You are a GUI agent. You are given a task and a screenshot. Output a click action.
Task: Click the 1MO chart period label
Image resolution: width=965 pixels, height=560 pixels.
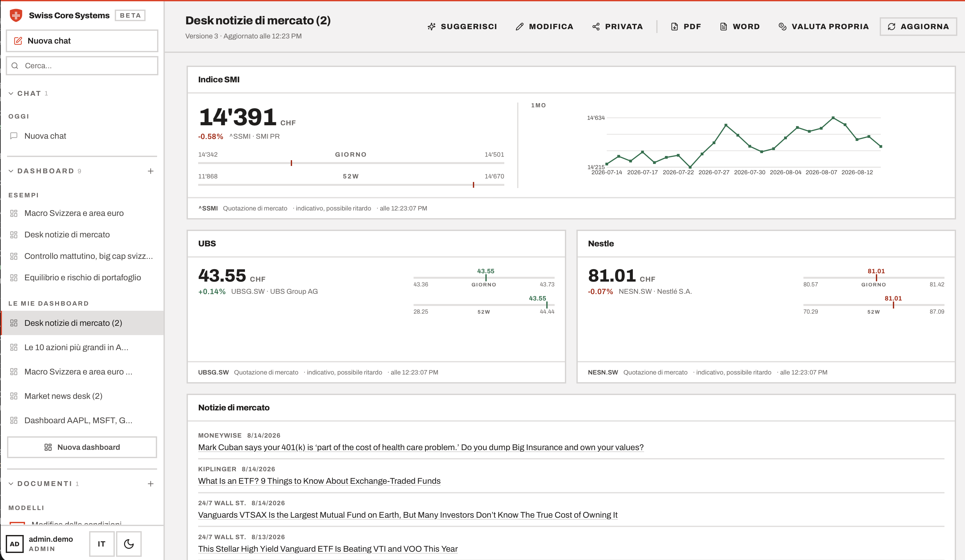[538, 105]
